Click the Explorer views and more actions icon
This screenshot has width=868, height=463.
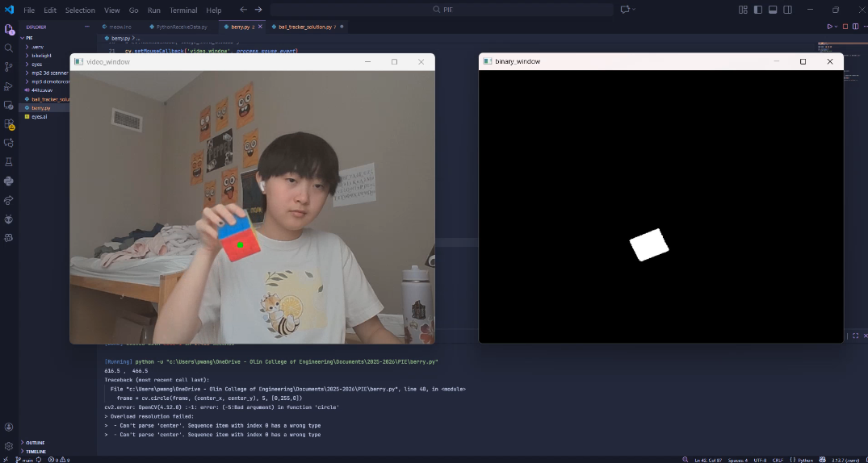pyautogui.click(x=87, y=27)
